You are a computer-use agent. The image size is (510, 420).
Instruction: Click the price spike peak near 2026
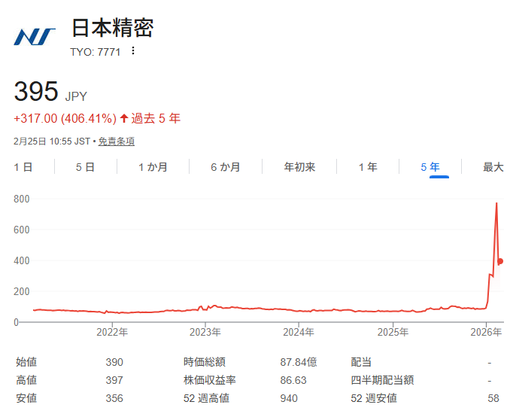(496, 203)
